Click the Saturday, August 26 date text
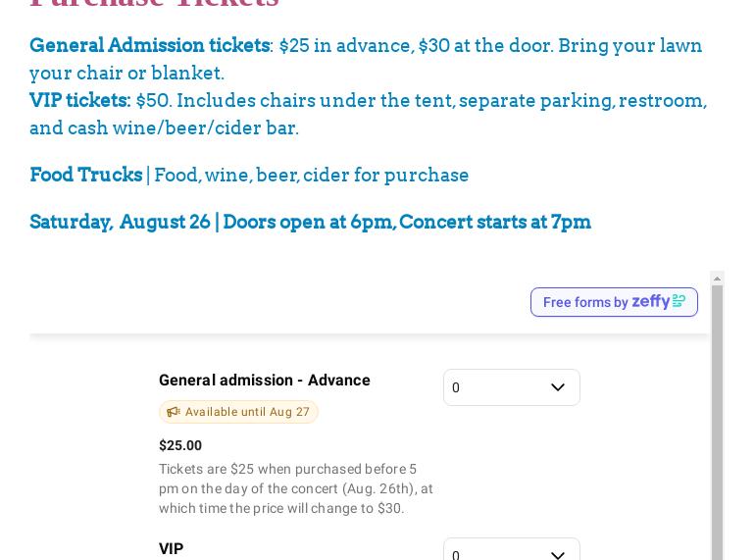This screenshot has height=560, width=755. (x=120, y=222)
